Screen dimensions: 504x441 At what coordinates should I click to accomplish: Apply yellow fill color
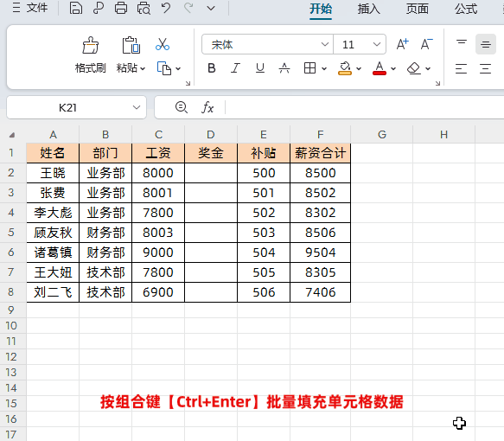point(345,68)
